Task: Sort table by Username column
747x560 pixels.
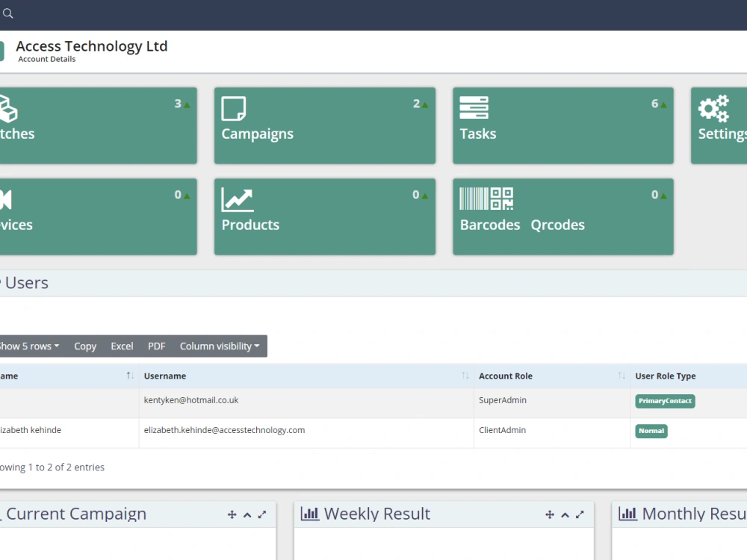Action: tap(306, 376)
